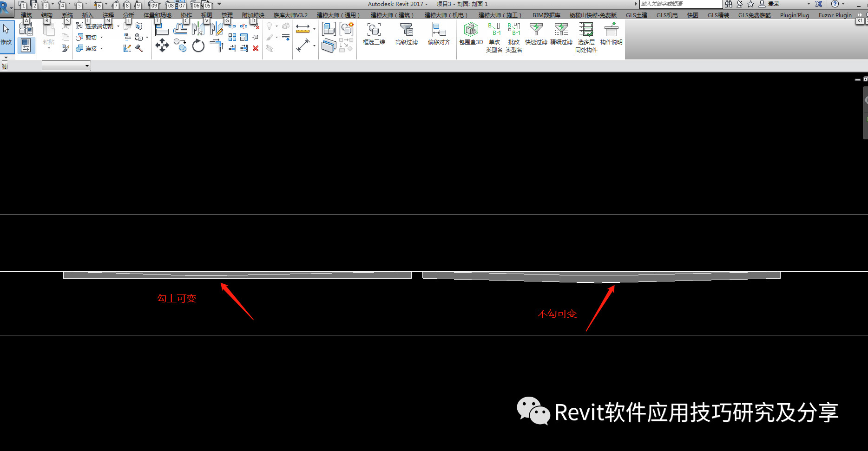Select the Split Element tool

point(232,26)
